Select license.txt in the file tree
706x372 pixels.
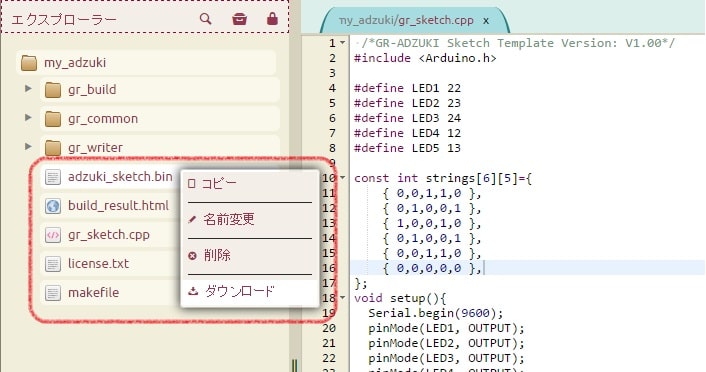[98, 263]
